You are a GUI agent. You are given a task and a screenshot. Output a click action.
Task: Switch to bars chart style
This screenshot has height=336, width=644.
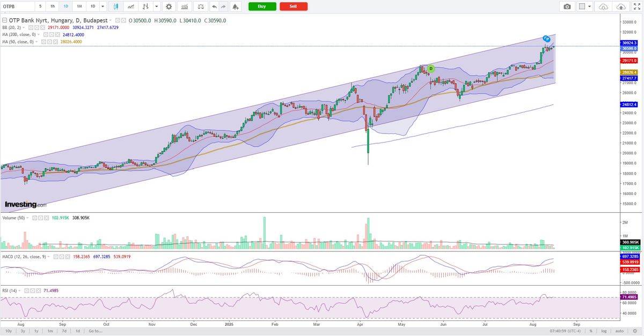click(x=144, y=6)
